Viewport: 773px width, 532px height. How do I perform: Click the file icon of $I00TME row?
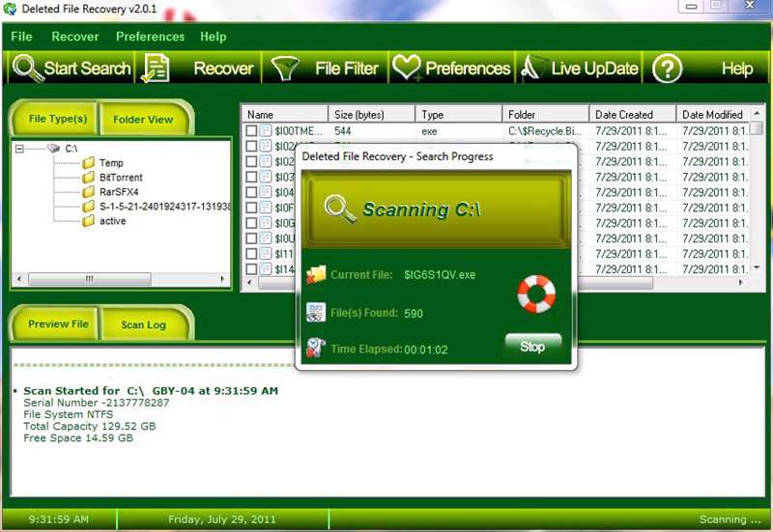266,130
